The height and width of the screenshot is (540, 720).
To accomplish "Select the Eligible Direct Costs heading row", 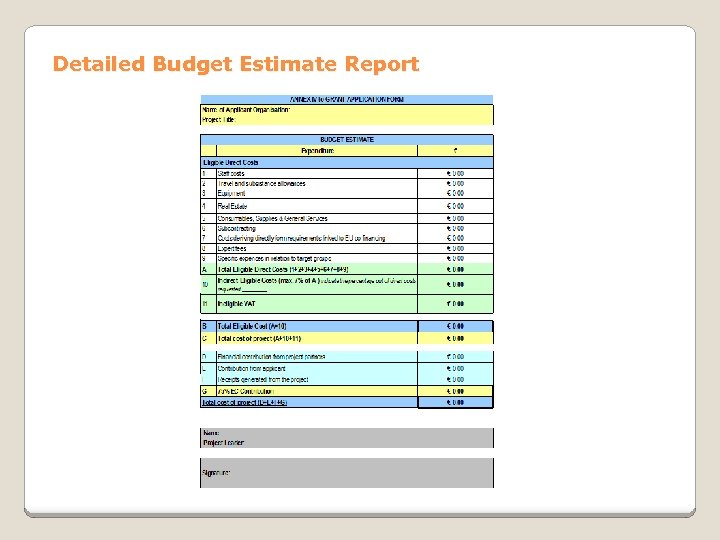I will point(347,163).
